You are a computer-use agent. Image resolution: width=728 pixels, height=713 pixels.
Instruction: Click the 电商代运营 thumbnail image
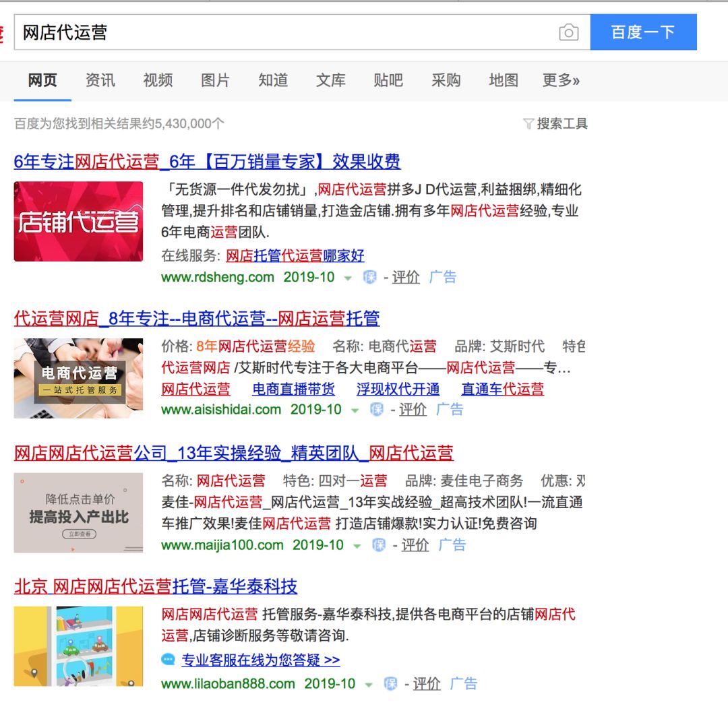78,378
